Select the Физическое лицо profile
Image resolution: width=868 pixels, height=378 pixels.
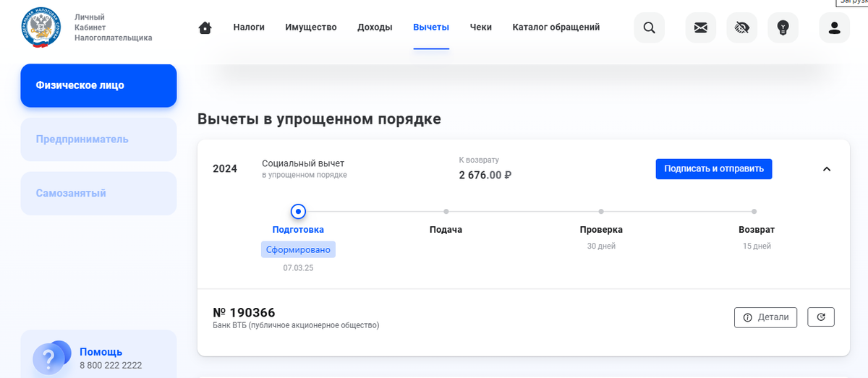pos(98,85)
